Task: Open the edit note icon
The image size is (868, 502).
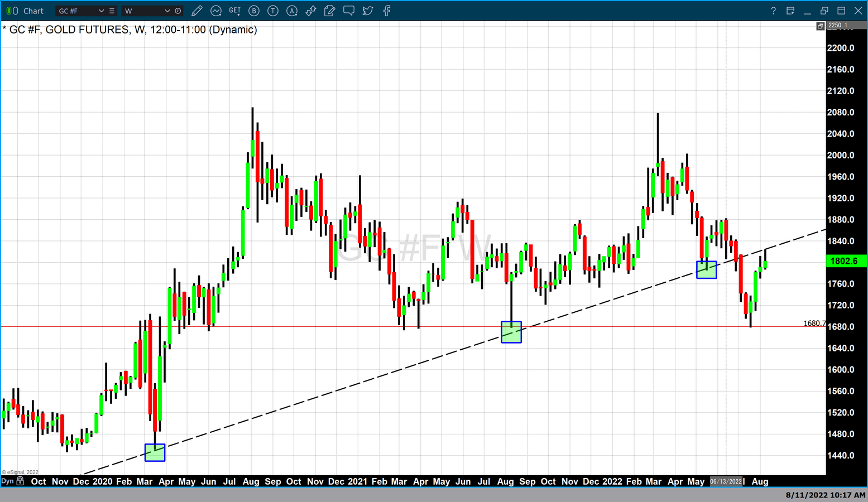Action: click(x=330, y=11)
